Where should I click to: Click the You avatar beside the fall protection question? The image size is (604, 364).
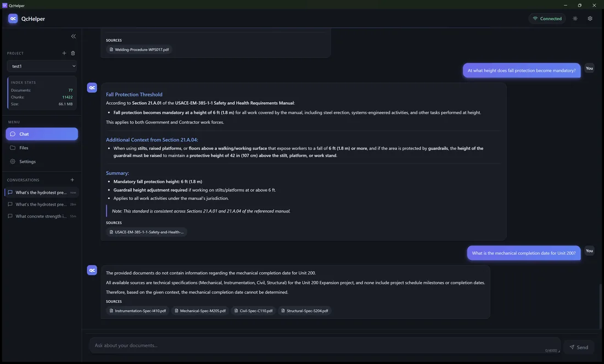tap(589, 68)
